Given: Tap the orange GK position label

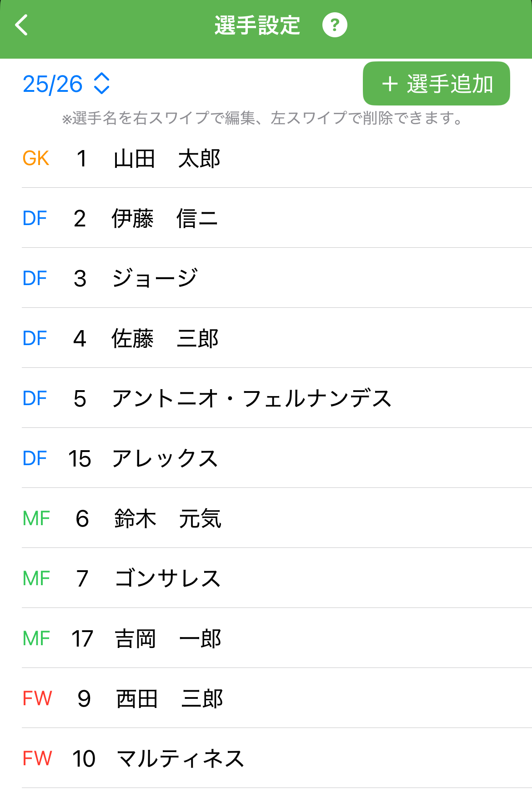Looking at the screenshot, I should coord(36,159).
